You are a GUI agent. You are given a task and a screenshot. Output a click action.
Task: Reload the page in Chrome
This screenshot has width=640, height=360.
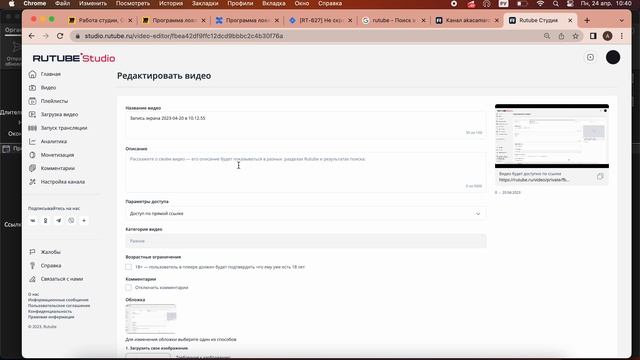pos(60,36)
